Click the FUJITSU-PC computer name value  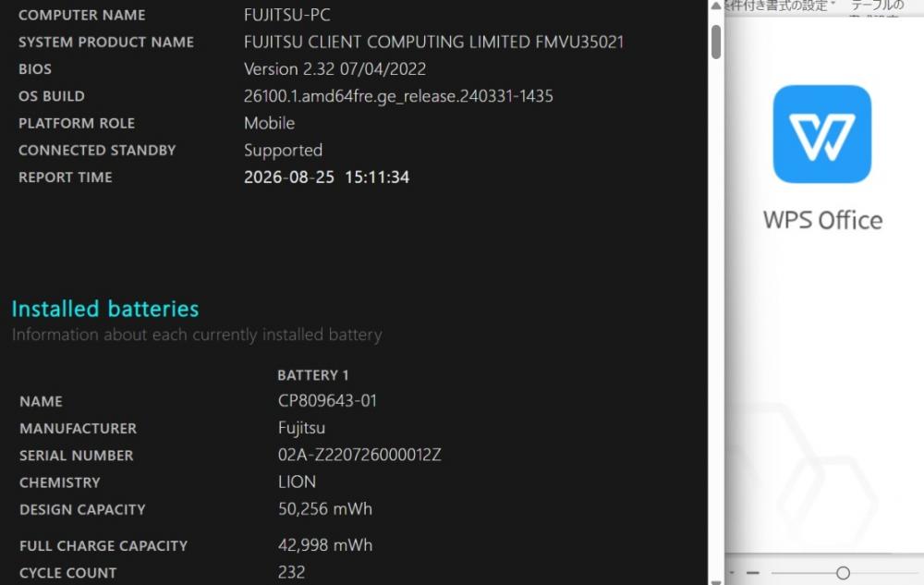287,15
